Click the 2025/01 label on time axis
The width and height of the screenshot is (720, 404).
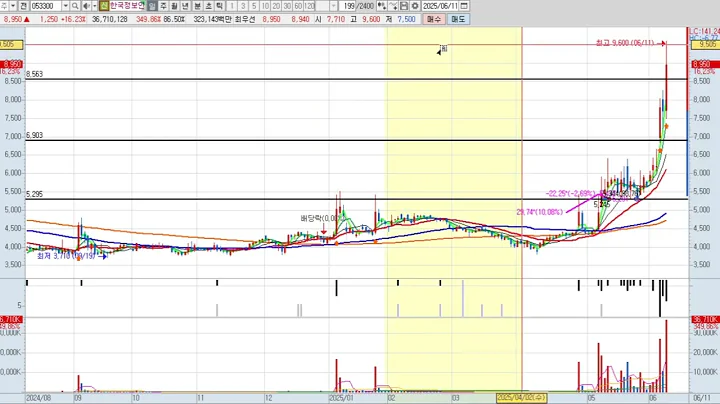coord(341,398)
